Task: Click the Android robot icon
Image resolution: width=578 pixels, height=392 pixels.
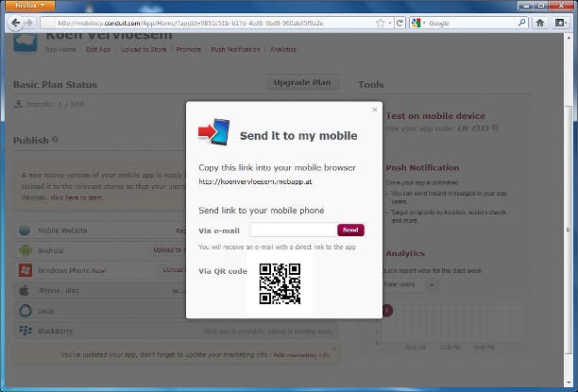Action: 25,250
